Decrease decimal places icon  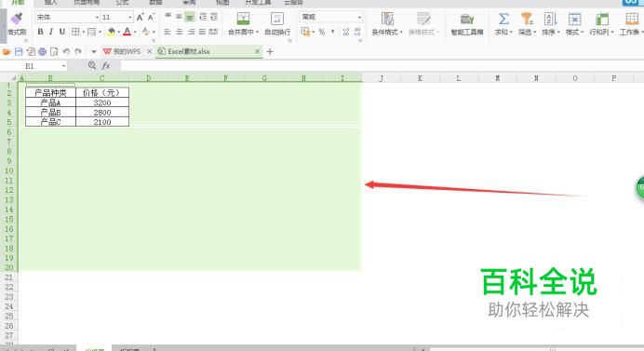357,32
